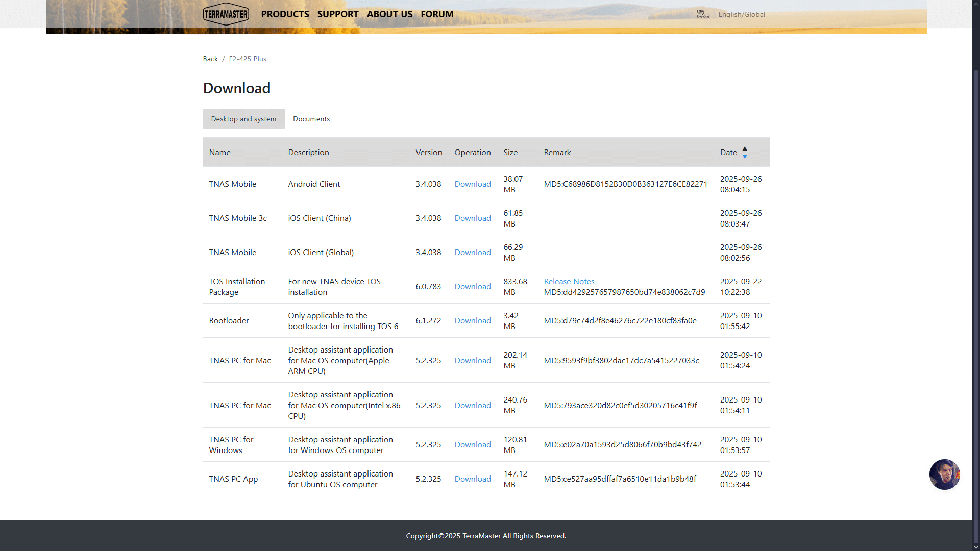Switch to the Documents tab
The image size is (980, 551).
(311, 119)
